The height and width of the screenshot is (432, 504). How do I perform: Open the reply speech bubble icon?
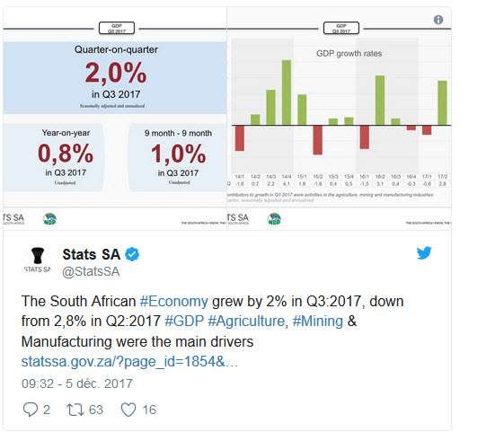tap(31, 410)
